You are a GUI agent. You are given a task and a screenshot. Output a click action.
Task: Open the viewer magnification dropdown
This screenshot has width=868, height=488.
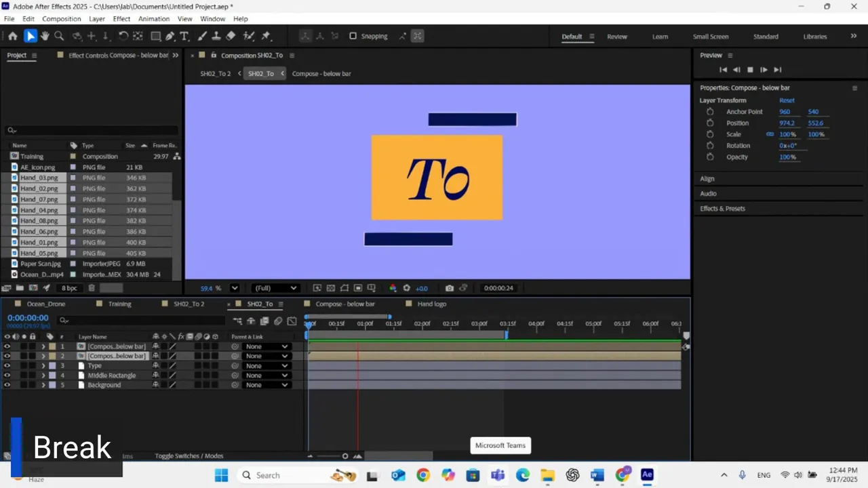[x=234, y=288]
